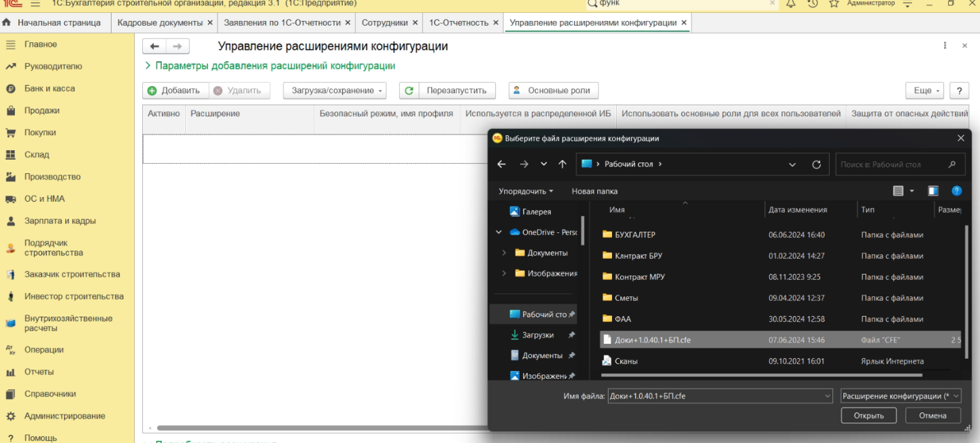Screen dimensions: 980x443
Task: Click the Поиск в: Рабочий стол field
Action: coord(900,164)
